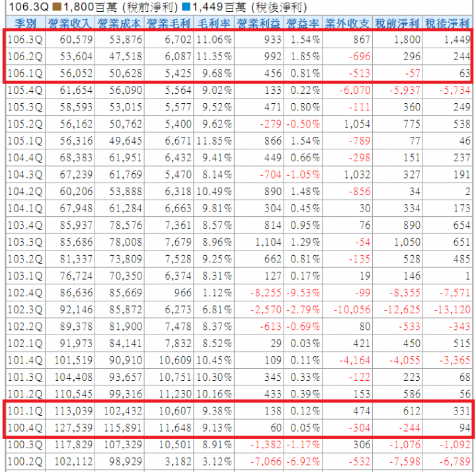Image resolution: width=476 pixels, height=472 pixels.
Task: Click the 1,449百萬 (稅後淨利) summary text
Action: point(249,7)
